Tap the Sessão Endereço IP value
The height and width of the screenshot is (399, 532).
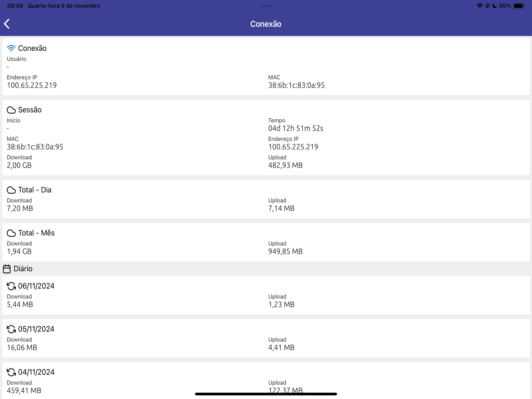click(x=293, y=147)
